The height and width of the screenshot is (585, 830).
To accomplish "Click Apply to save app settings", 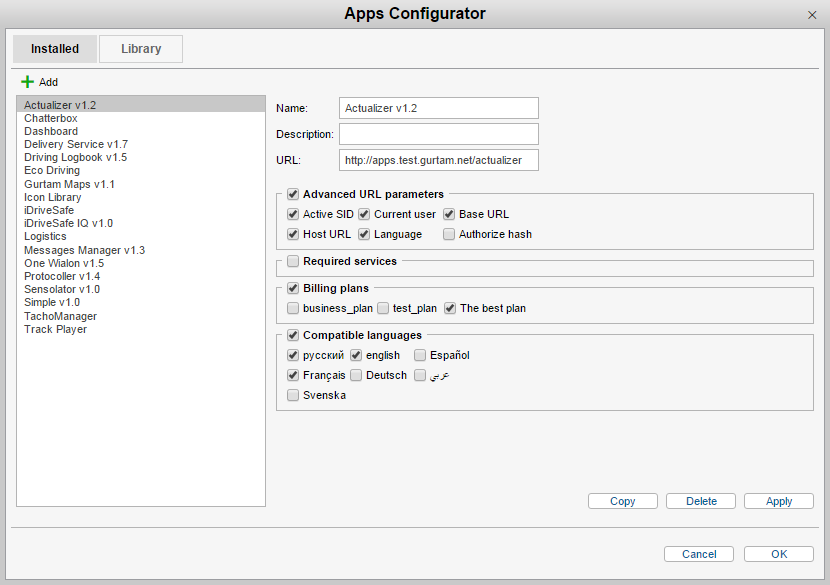I will 779,501.
